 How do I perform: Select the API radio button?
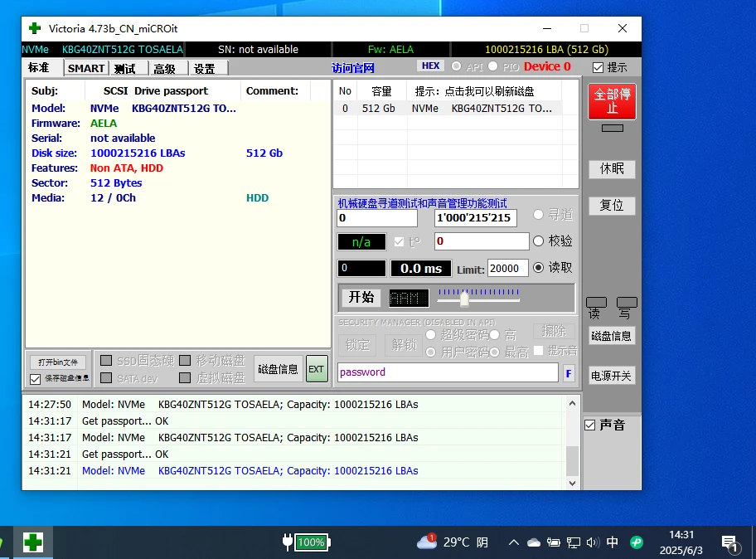(456, 66)
